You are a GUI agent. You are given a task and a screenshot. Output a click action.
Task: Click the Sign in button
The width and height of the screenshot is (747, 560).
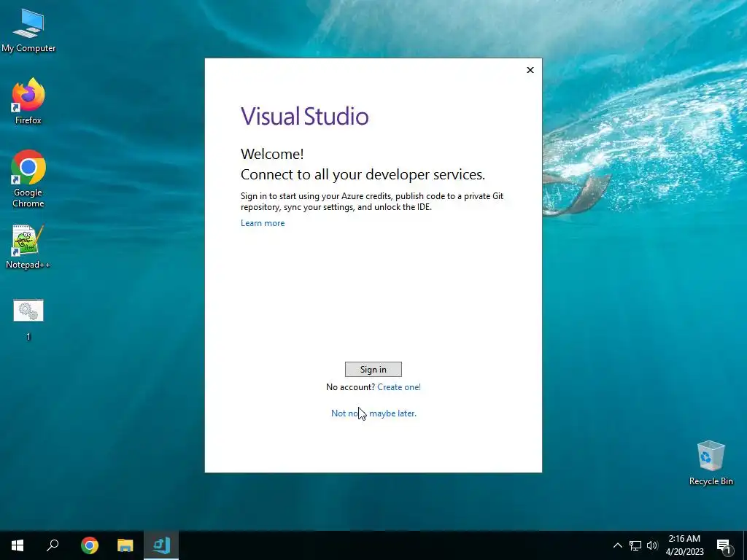373,370
